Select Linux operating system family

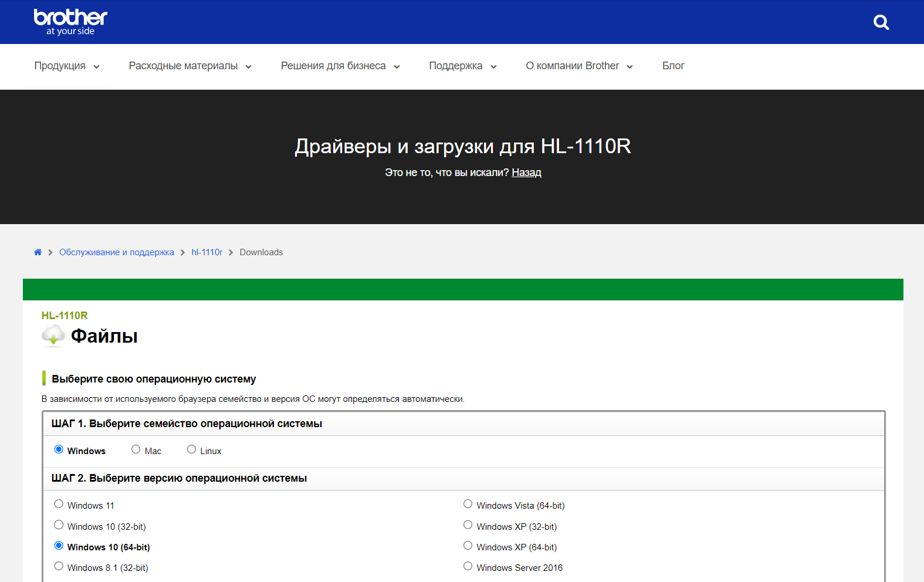pos(191,449)
